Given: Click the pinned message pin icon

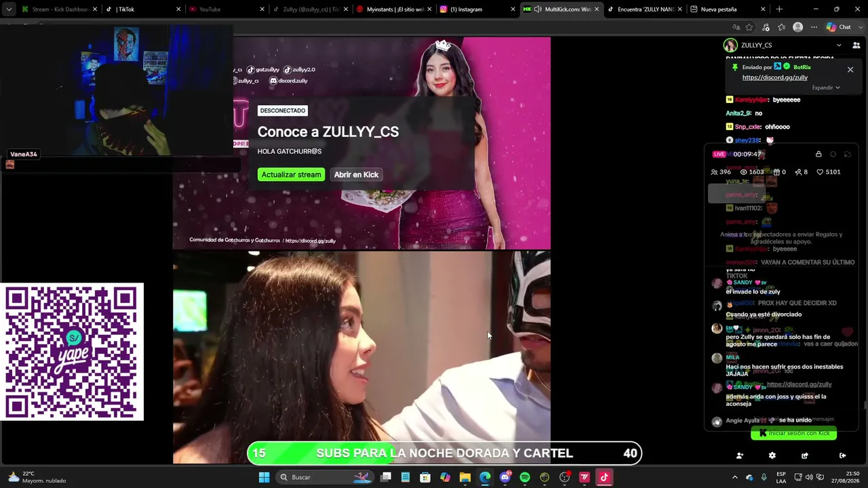Looking at the screenshot, I should [734, 67].
